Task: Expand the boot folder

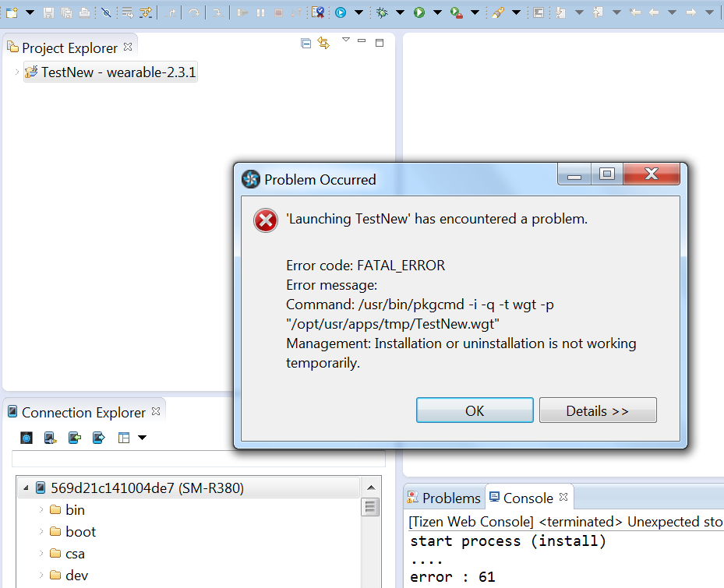Action: (x=41, y=531)
